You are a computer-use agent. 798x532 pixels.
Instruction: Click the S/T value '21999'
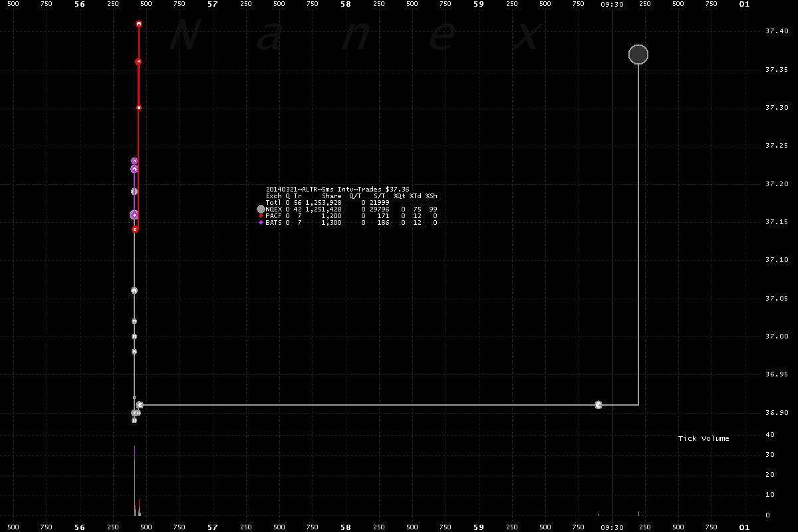click(380, 203)
